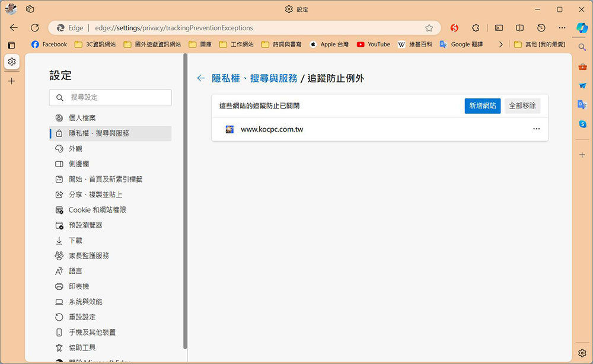
Task: Select 隱私權、搜尋與服務 in settings menu
Action: click(110, 133)
